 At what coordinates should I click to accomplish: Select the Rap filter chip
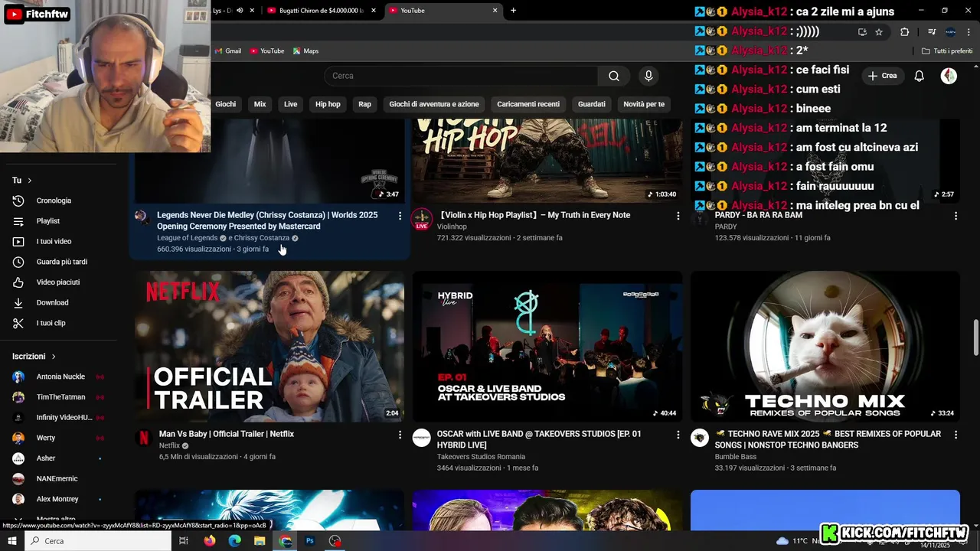pyautogui.click(x=364, y=104)
